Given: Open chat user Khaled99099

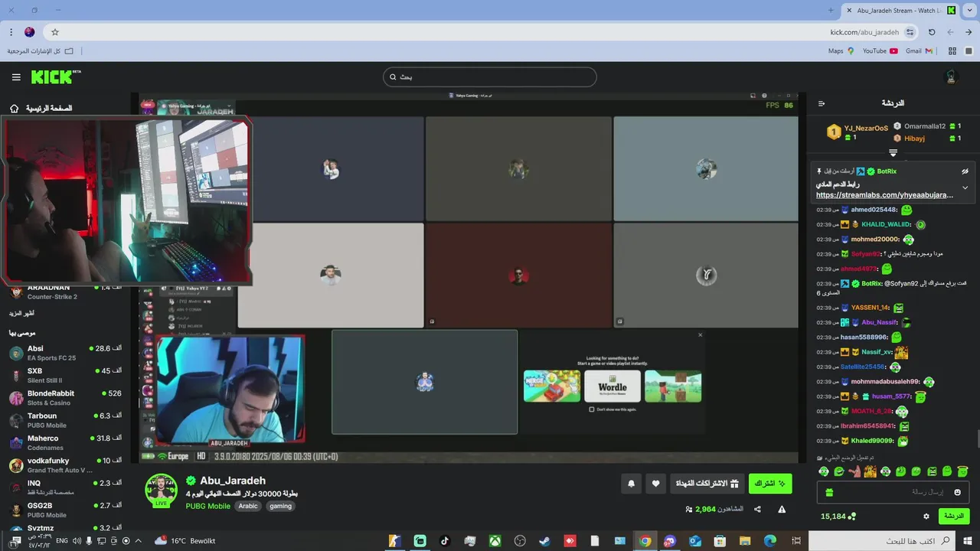Looking at the screenshot, I should click(x=872, y=441).
